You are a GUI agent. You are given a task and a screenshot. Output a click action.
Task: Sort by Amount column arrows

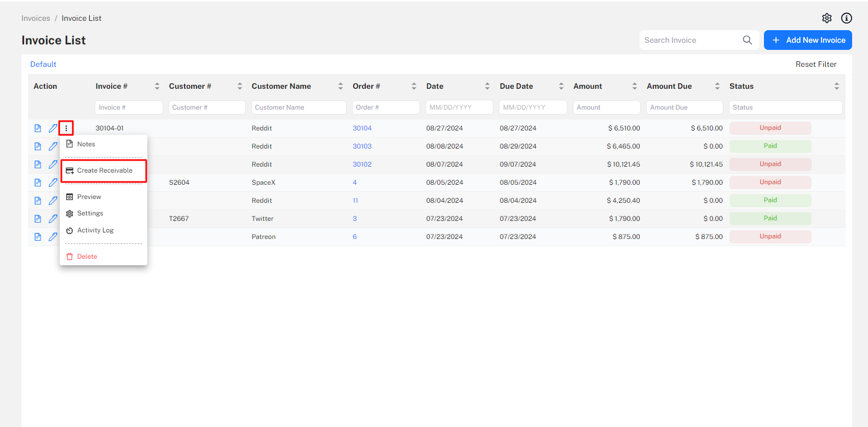coord(635,86)
